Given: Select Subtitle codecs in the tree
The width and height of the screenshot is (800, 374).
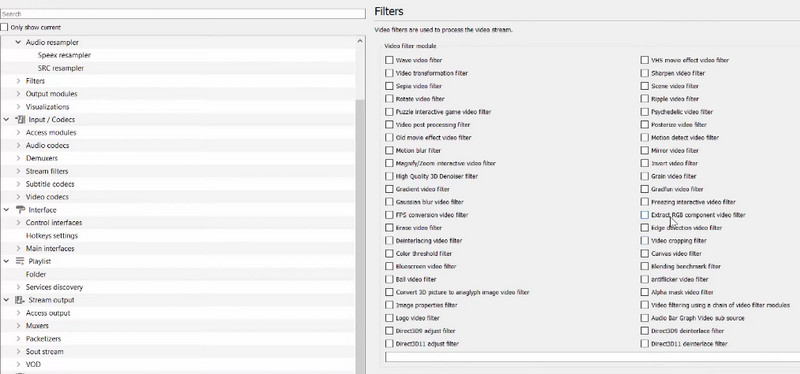Looking at the screenshot, I should 50,184.
